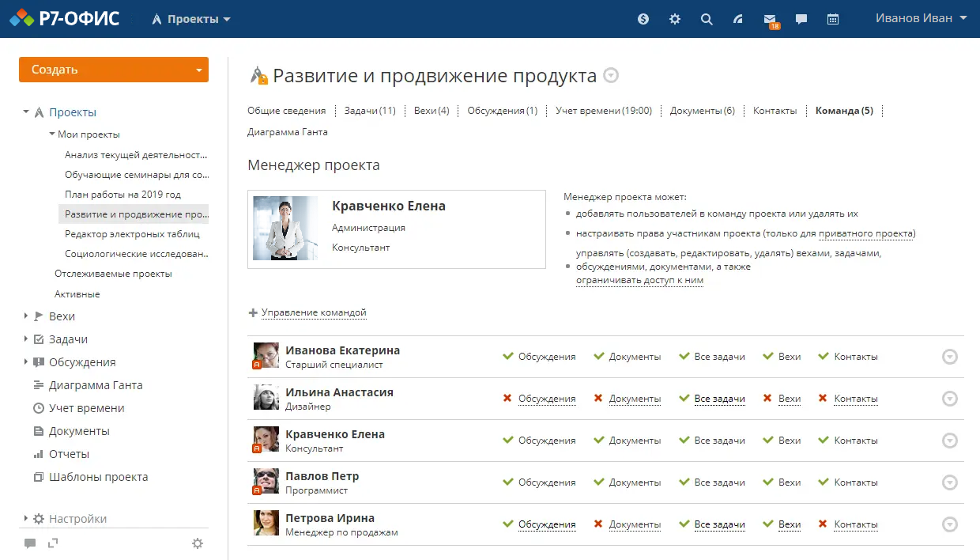Click the feedback speedometer icon
The image size is (980, 560).
click(737, 19)
